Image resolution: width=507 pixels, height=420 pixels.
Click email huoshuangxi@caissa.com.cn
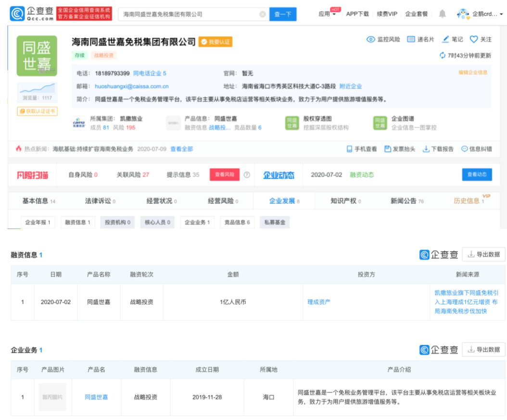pyautogui.click(x=132, y=86)
